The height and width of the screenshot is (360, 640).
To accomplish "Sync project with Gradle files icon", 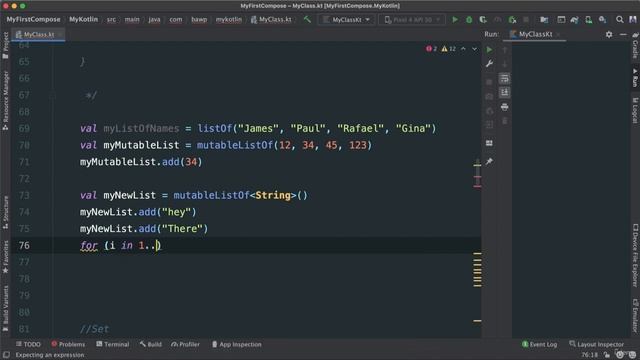I will [575, 20].
